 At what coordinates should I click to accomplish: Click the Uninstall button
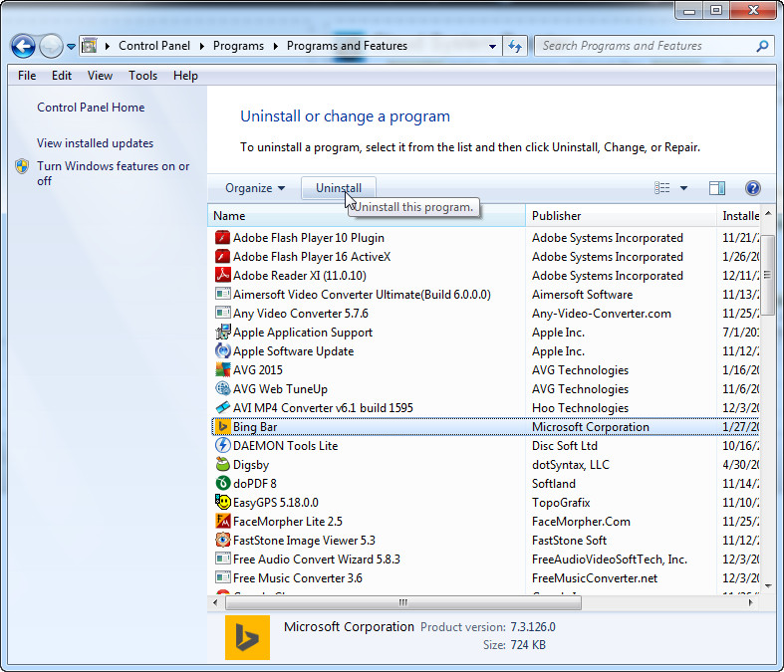click(339, 188)
